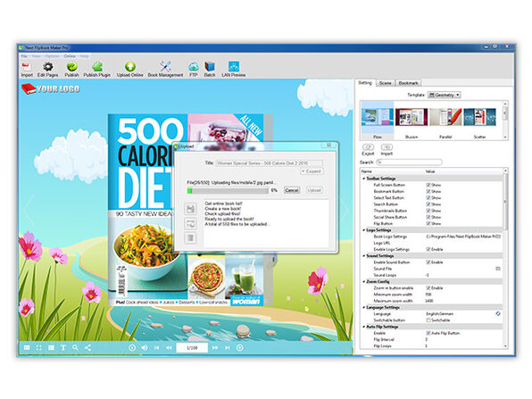The width and height of the screenshot is (532, 399).
Task: Collapse the Language Settings group
Action: coord(363,307)
